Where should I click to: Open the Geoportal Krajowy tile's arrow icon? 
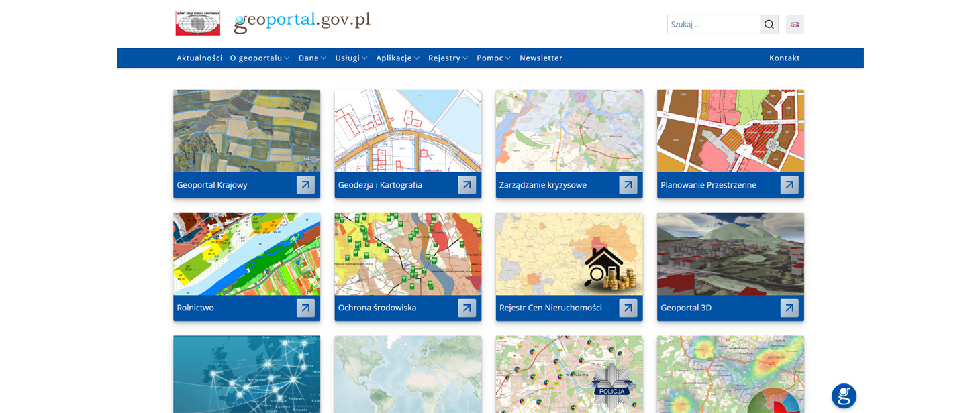[305, 185]
